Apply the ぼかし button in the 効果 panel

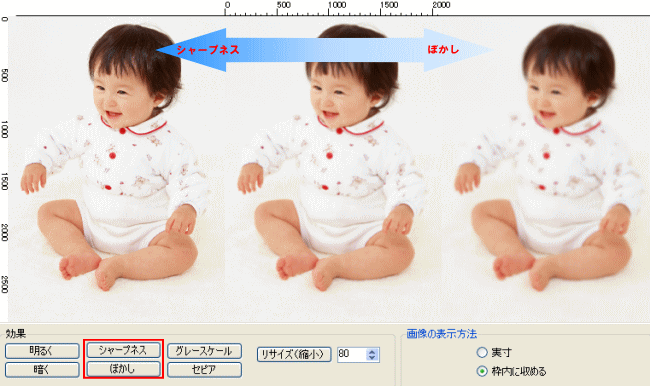123,369
